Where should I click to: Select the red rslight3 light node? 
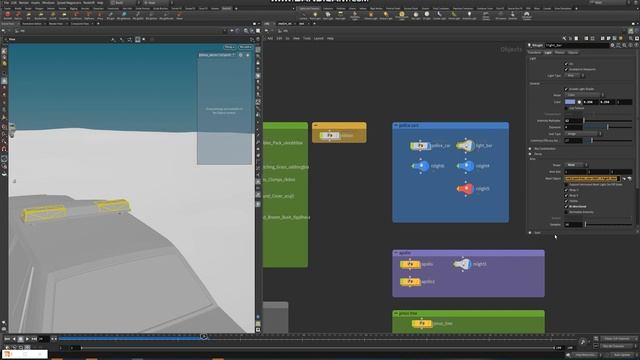coord(465,189)
